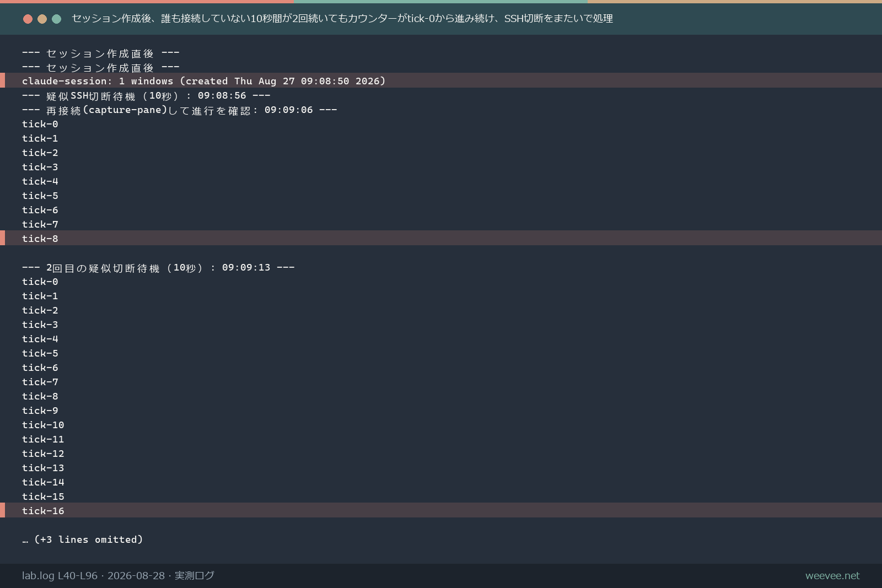882x588 pixels.
Task: Click the highlighted tick-16 line
Action: tap(441, 510)
